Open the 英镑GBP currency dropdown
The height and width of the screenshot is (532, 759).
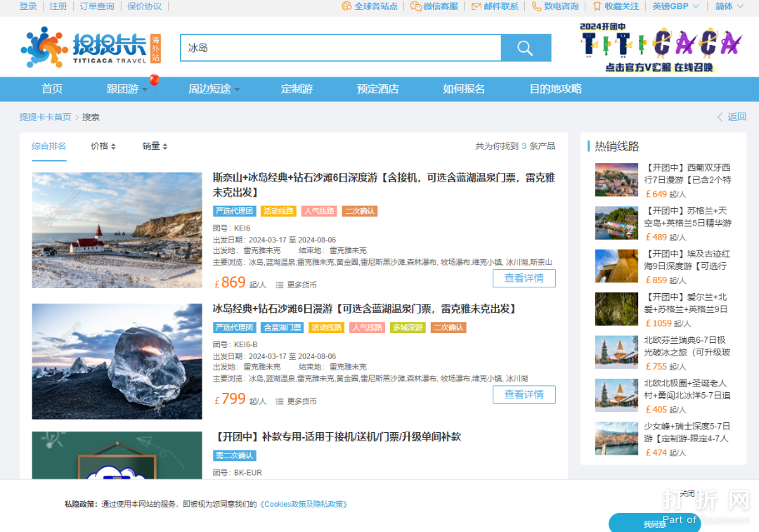[x=675, y=6]
